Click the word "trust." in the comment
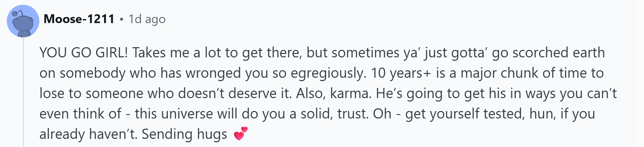 click(353, 114)
